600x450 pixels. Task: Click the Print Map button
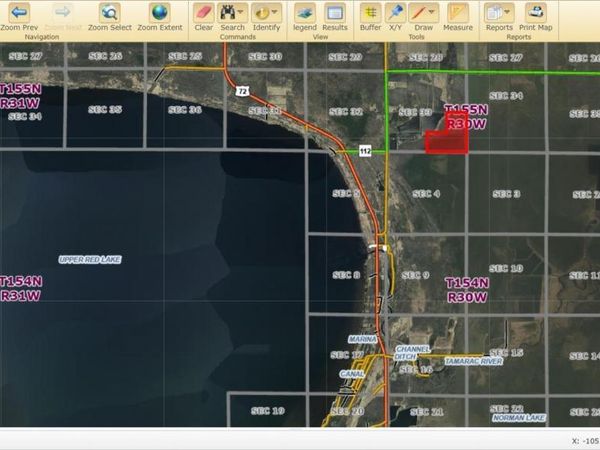pos(536,13)
